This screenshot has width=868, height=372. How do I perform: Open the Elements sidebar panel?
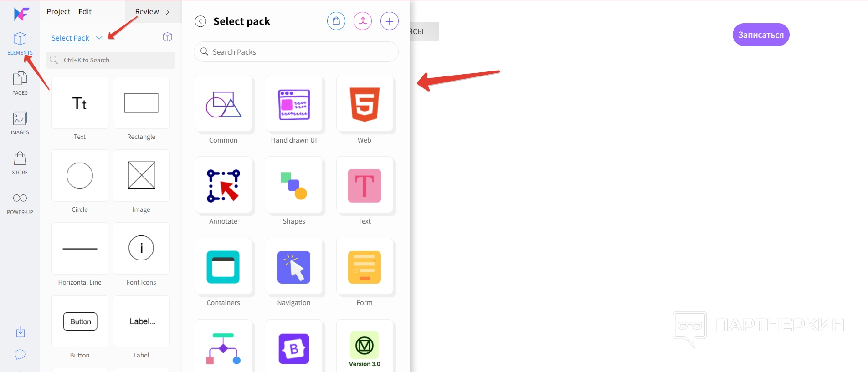(x=20, y=44)
